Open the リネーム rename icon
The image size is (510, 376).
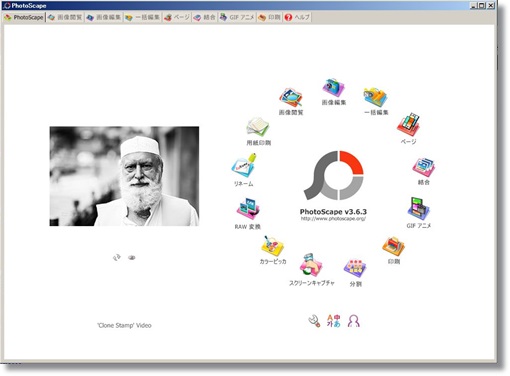pos(244,166)
